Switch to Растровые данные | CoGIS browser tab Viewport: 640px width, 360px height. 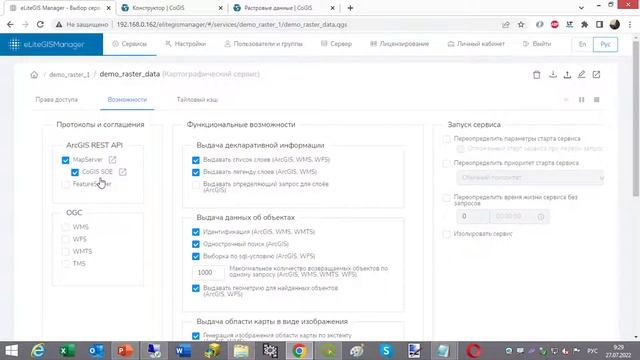pos(284,8)
